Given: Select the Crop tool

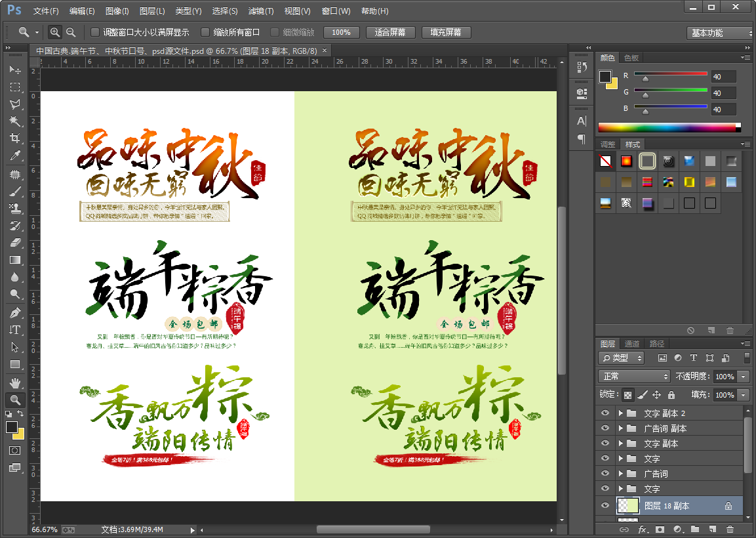Looking at the screenshot, I should click(15, 138).
